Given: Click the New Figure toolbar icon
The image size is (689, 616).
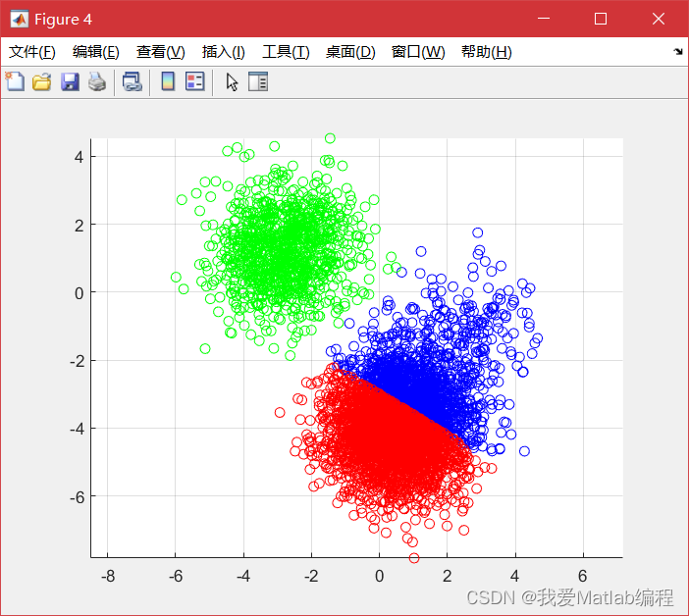Looking at the screenshot, I should tap(15, 81).
